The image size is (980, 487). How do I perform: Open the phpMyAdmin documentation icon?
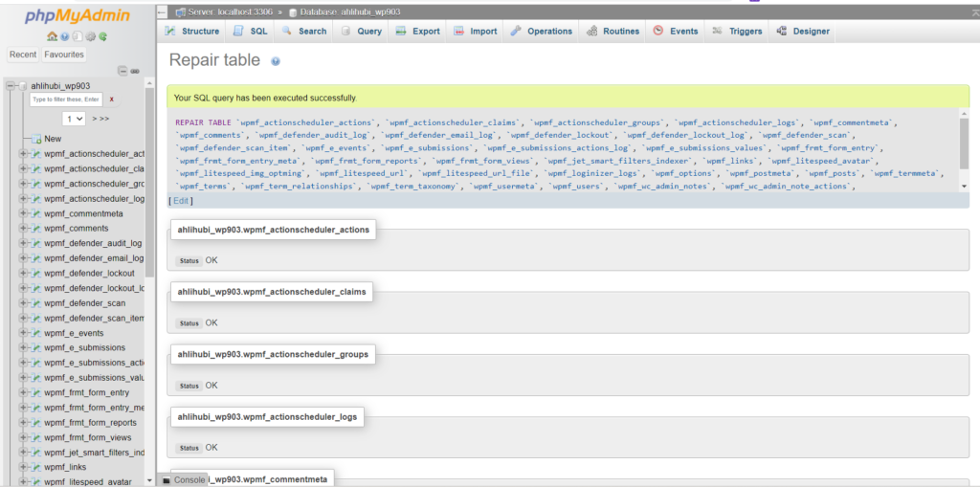[64, 36]
